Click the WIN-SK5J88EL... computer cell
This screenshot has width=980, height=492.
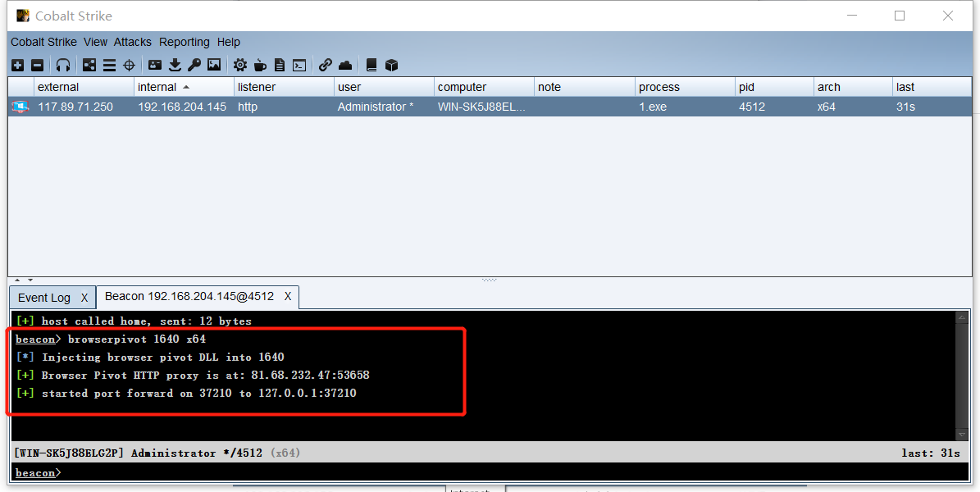pyautogui.click(x=482, y=107)
